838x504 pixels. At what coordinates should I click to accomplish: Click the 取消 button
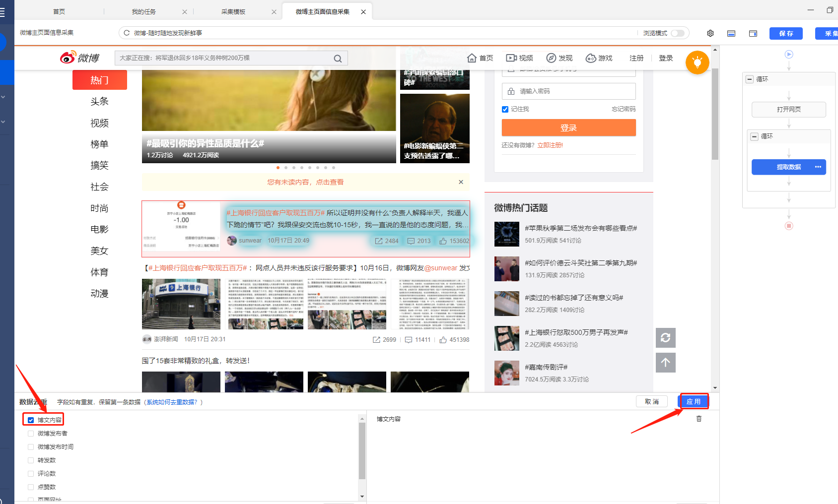(x=652, y=401)
